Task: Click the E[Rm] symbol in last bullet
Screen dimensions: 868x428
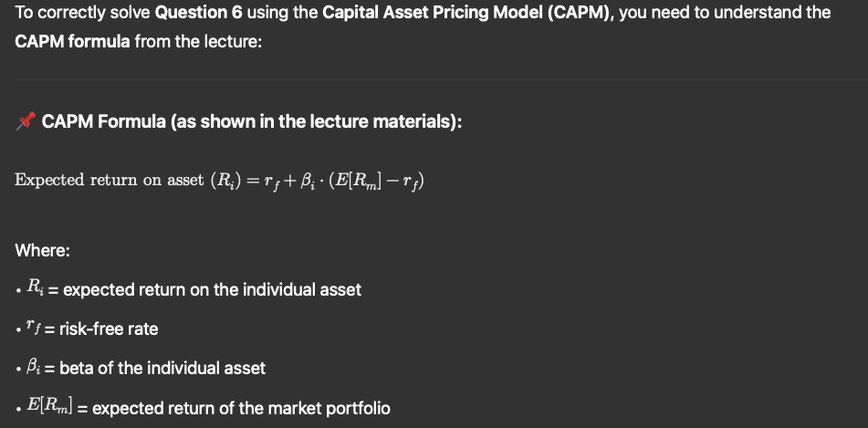Action: (49, 408)
